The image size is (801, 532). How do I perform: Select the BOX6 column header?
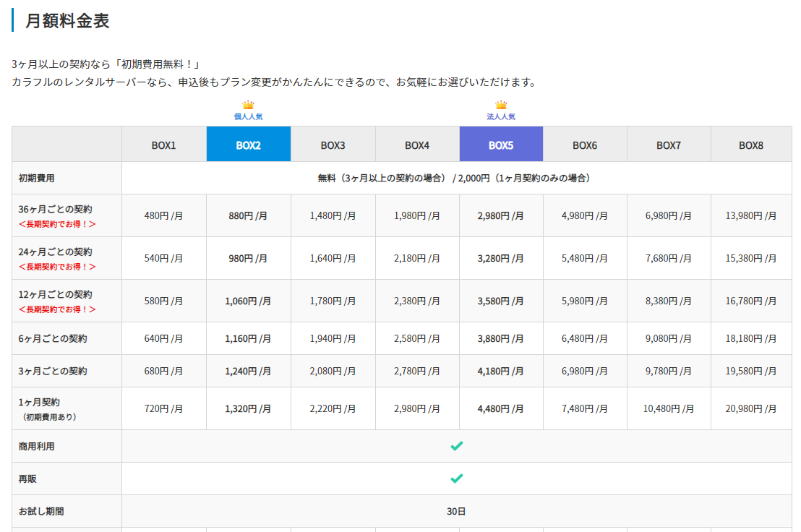pyautogui.click(x=585, y=145)
